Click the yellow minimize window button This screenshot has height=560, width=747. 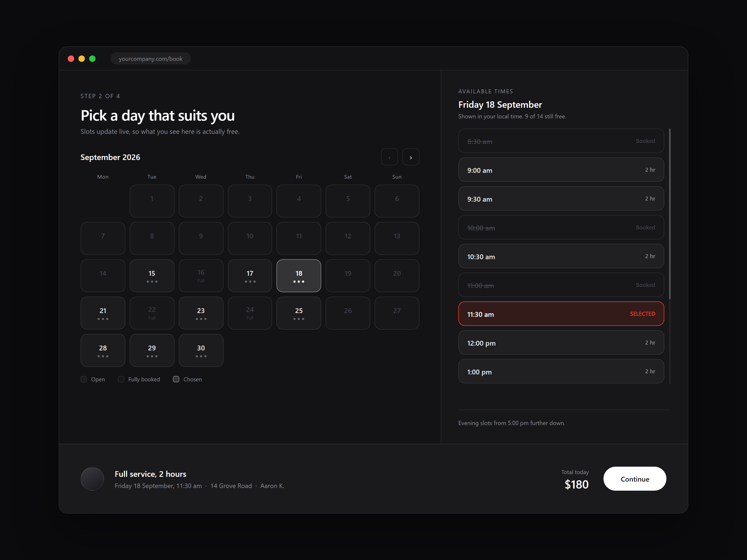(81, 59)
